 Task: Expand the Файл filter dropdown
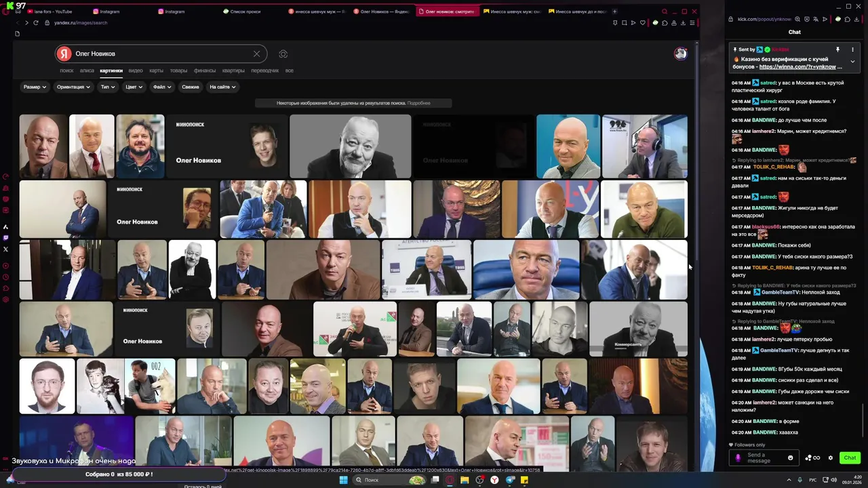pos(162,87)
